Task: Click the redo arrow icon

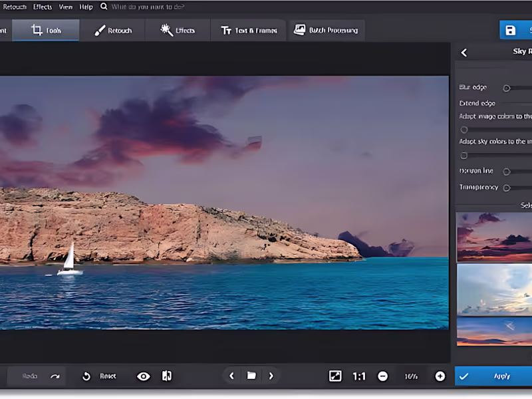Action: (55, 376)
